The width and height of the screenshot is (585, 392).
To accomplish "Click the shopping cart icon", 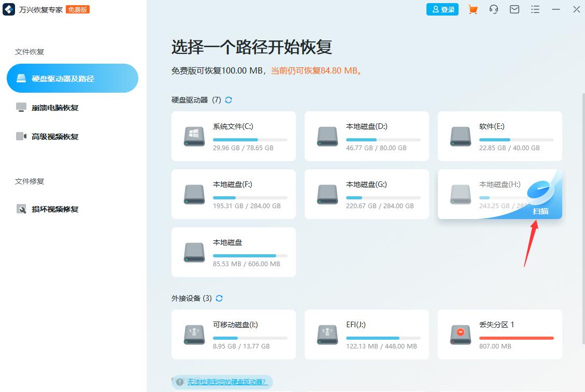I will pyautogui.click(x=473, y=9).
